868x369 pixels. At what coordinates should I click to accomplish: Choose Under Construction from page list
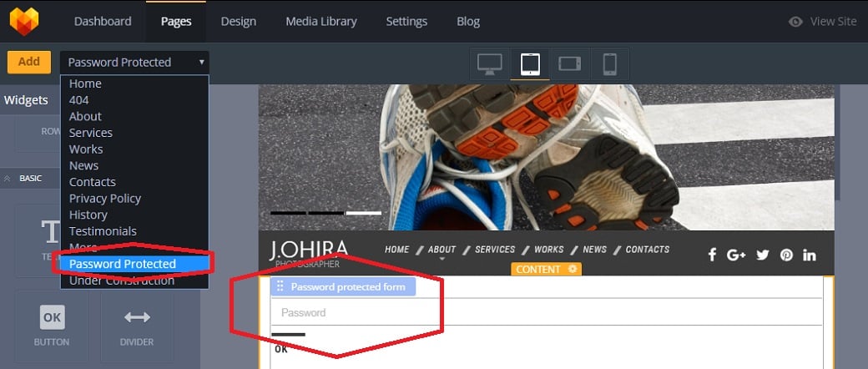[x=121, y=281]
